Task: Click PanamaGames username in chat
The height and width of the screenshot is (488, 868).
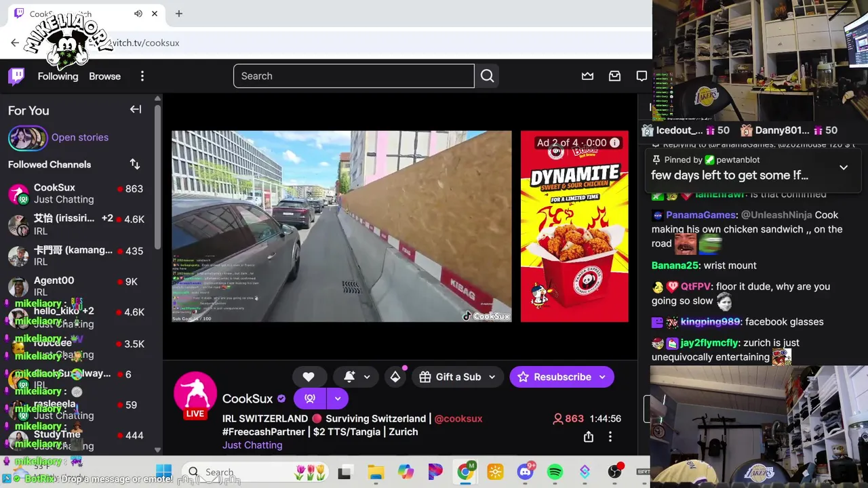Action: pyautogui.click(x=701, y=215)
